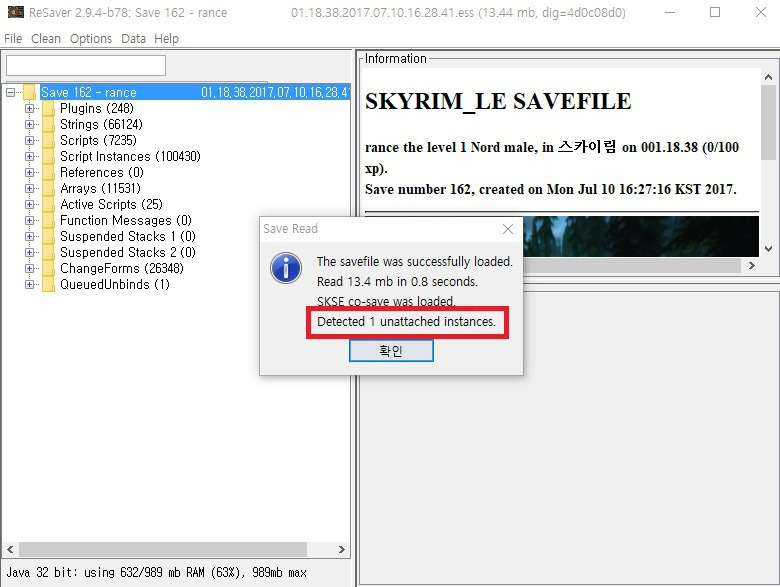Expand the References (0) node
This screenshot has height=587, width=780.
tap(29, 172)
